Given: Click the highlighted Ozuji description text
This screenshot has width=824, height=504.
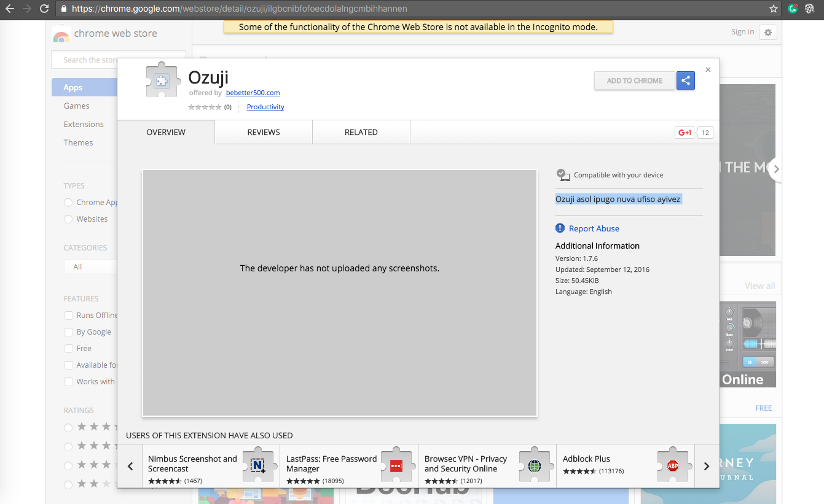Looking at the screenshot, I should (618, 200).
